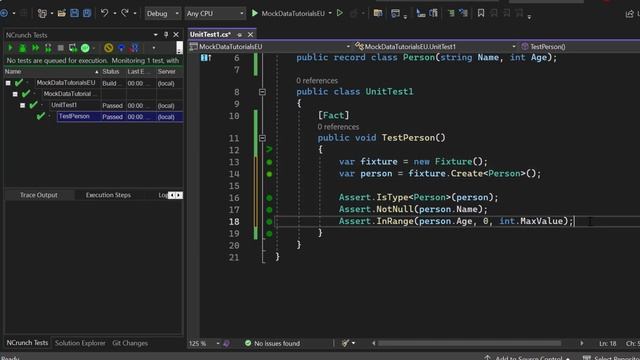The width and height of the screenshot is (640, 360).
Task: Click the No issues found status indicator
Action: (x=272, y=343)
